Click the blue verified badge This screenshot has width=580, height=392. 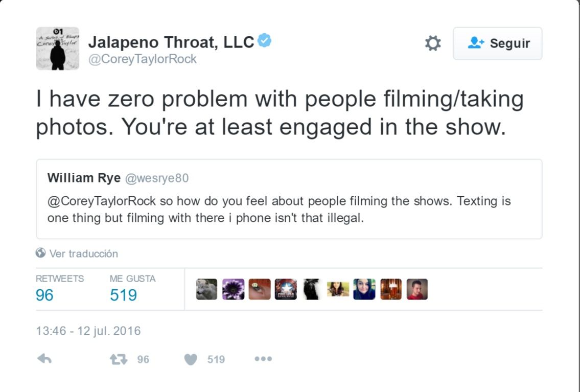(x=264, y=41)
